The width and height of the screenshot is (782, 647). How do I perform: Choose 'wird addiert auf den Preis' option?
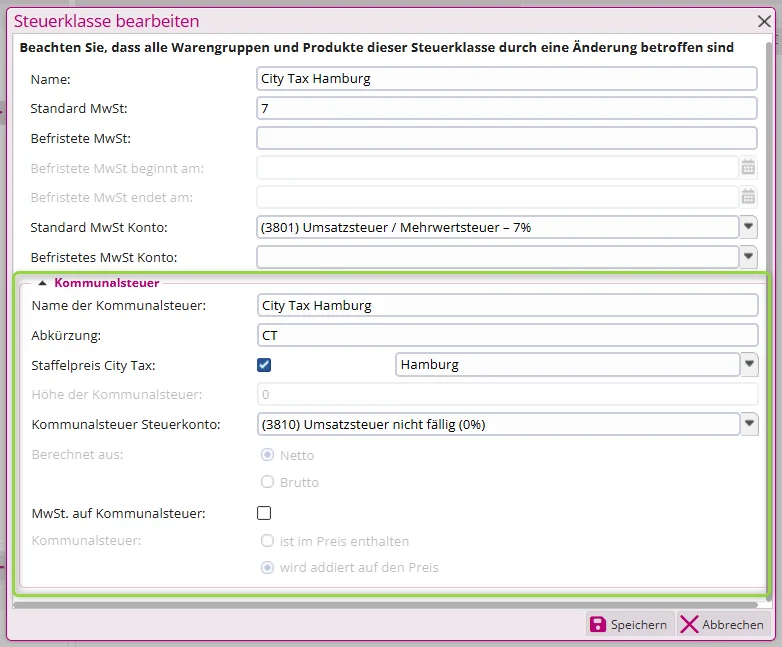(x=267, y=568)
